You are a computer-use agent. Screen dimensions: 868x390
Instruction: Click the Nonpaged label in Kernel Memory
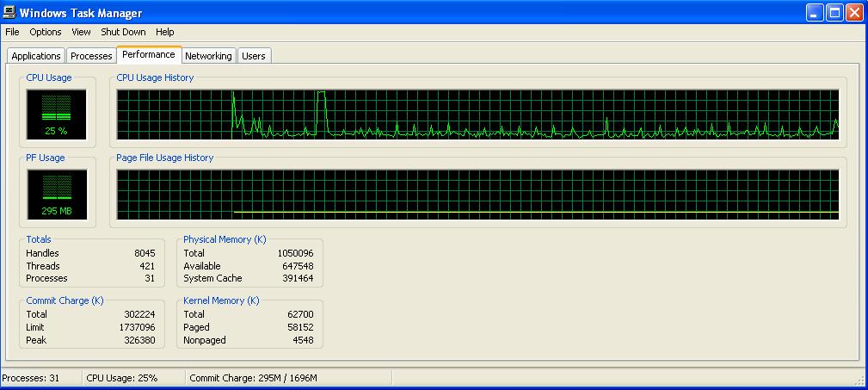point(204,340)
